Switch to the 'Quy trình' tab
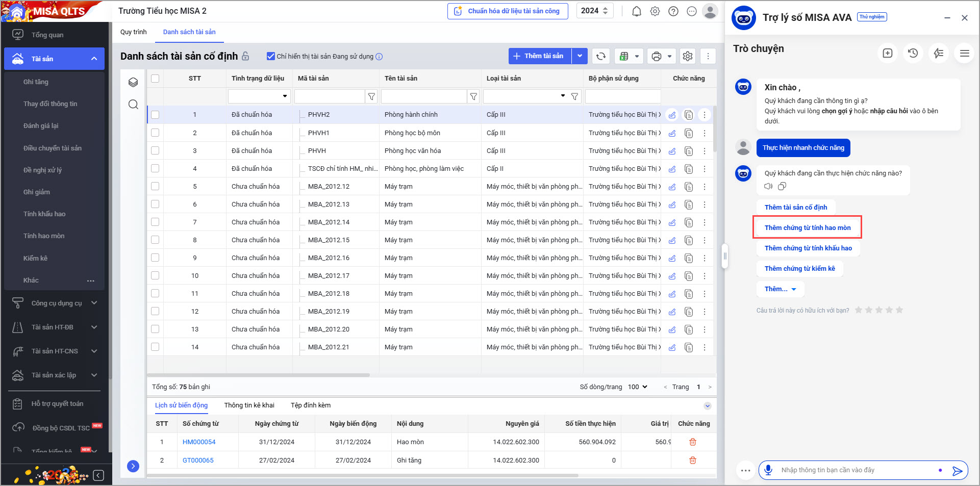 point(133,32)
